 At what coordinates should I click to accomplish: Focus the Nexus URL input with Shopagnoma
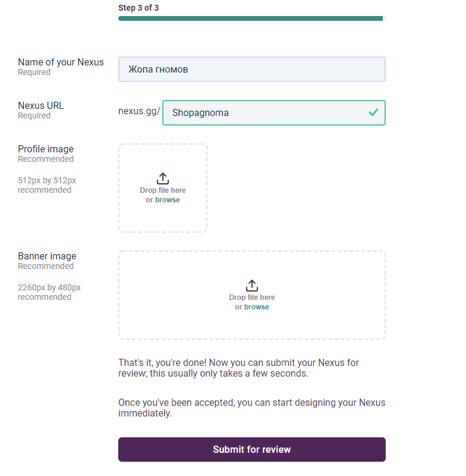(x=274, y=112)
